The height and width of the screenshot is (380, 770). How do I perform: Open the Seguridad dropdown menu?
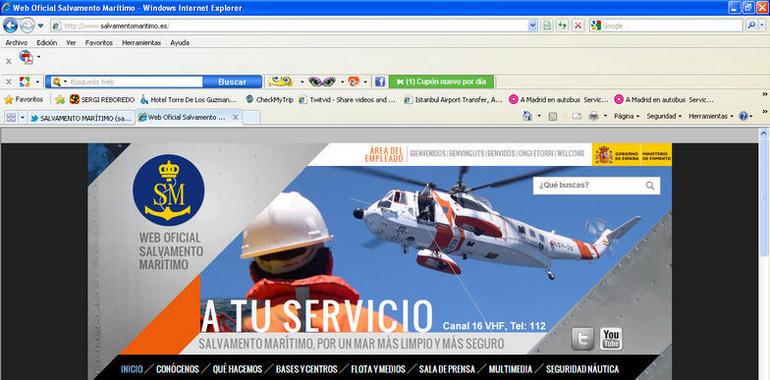pyautogui.click(x=664, y=116)
